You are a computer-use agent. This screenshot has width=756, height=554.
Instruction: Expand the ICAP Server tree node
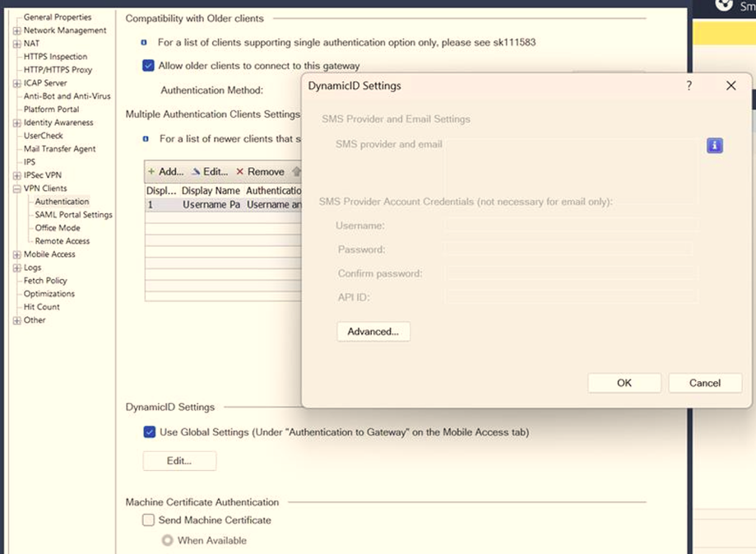[x=17, y=83]
